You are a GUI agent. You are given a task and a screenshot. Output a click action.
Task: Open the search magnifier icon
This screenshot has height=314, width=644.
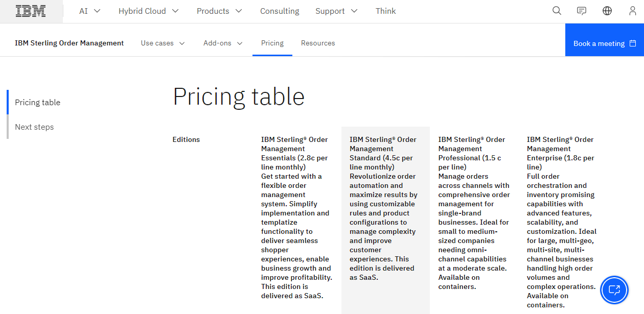(557, 11)
